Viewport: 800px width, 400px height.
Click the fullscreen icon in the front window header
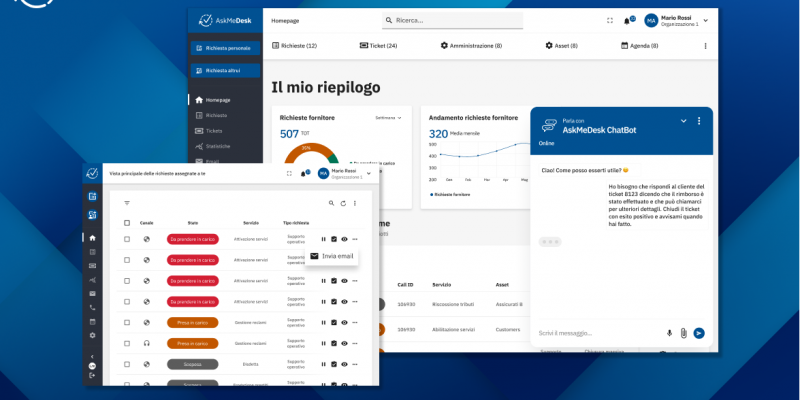pos(289,173)
